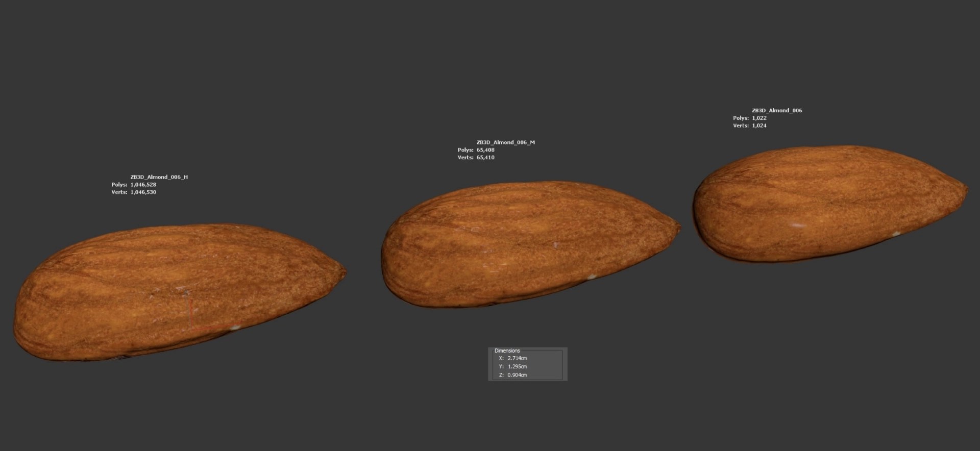Screen dimensions: 980x451
Task: Click the ZB3D_Almond_006 name label
Action: [x=776, y=110]
